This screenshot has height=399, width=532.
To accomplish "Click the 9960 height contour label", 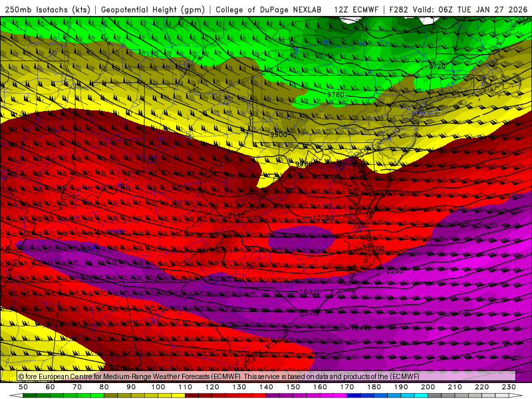I will [x=304, y=164].
